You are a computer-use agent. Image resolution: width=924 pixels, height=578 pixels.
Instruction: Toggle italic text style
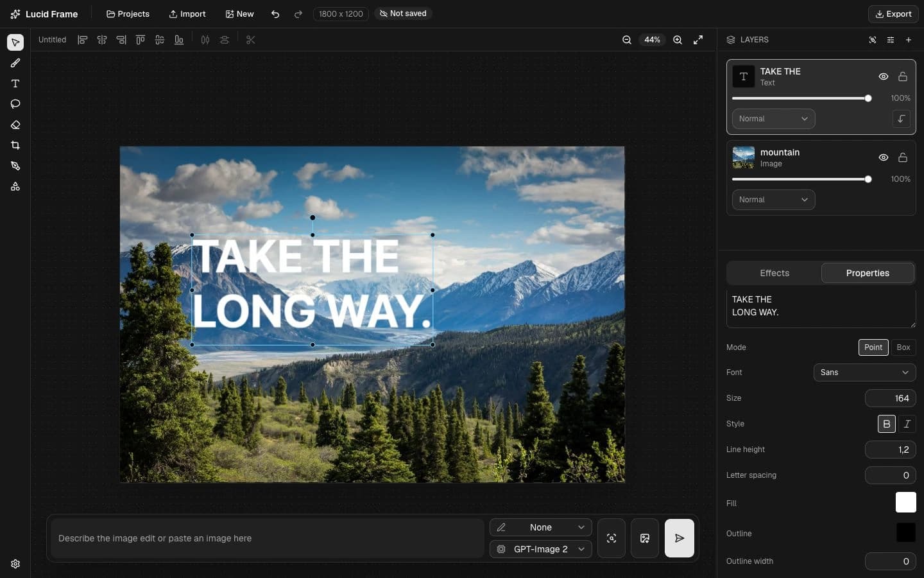click(x=907, y=424)
